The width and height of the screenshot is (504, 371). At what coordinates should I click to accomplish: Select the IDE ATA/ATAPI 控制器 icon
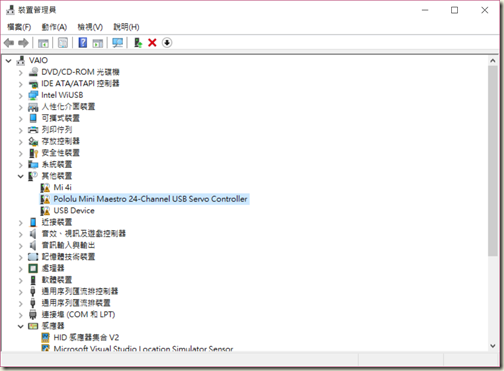coord(33,84)
